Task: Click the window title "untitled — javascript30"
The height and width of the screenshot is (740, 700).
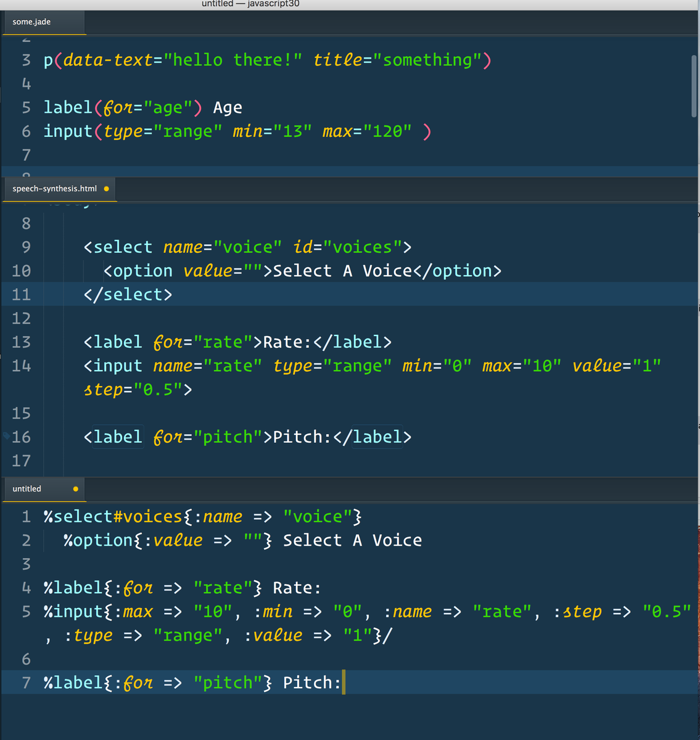Action: coord(250,4)
